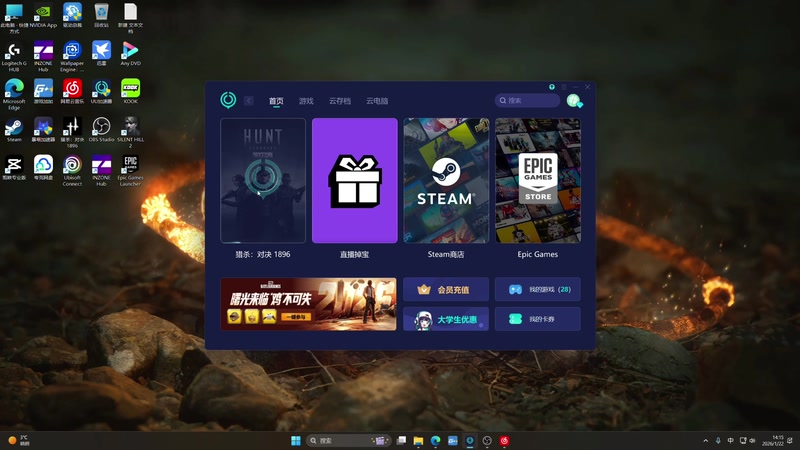Open the Microsoft Edge desktop icon
The width and height of the screenshot is (800, 450).
(14, 94)
